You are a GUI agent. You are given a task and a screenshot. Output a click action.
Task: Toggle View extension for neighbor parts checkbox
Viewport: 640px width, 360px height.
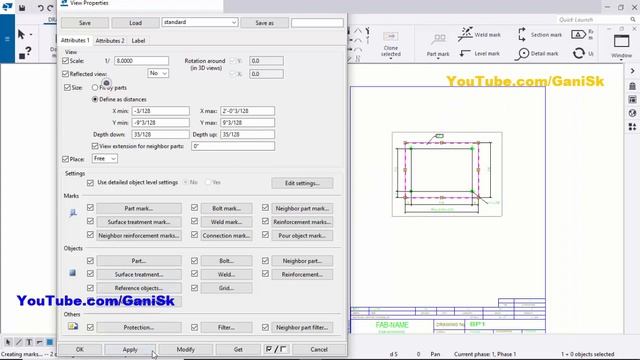point(95,146)
